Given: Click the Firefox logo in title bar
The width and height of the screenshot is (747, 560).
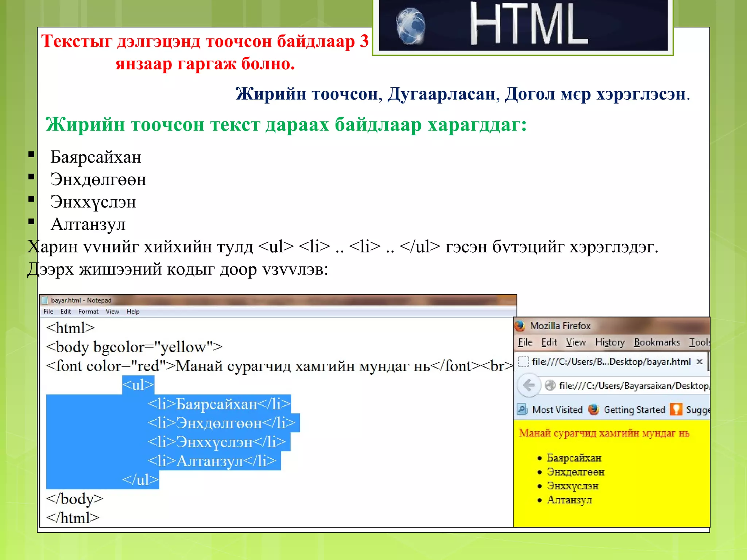Looking at the screenshot, I should pos(520,326).
